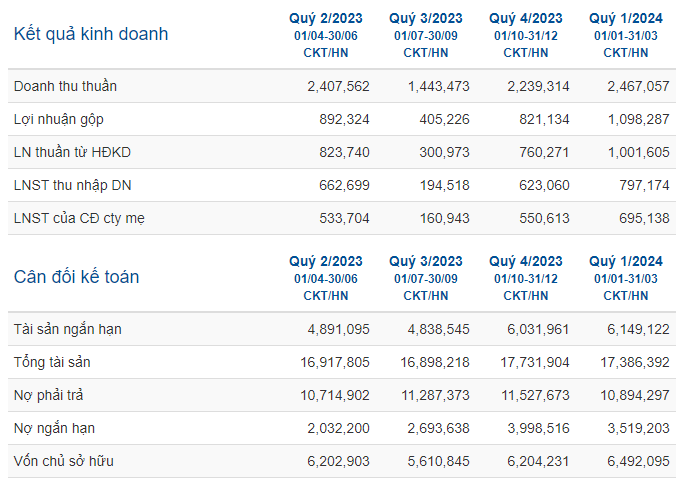Screen dimensions: 680x482
Task: Click the Lợi nhuận gộp row label
Action: point(59,119)
